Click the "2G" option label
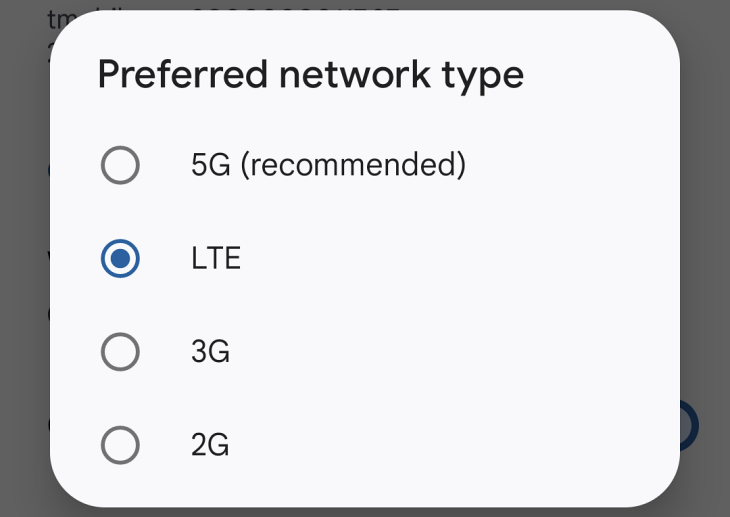This screenshot has width=730, height=517. [x=210, y=445]
